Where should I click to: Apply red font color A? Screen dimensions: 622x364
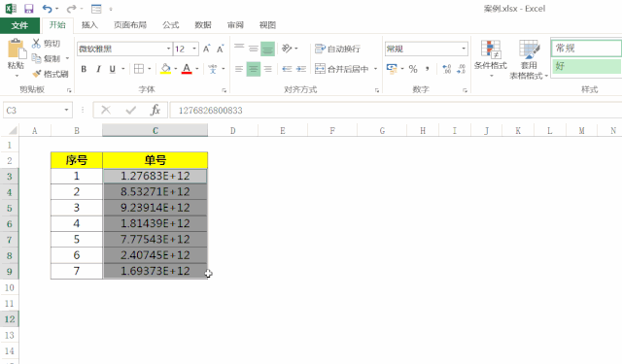coord(187,69)
